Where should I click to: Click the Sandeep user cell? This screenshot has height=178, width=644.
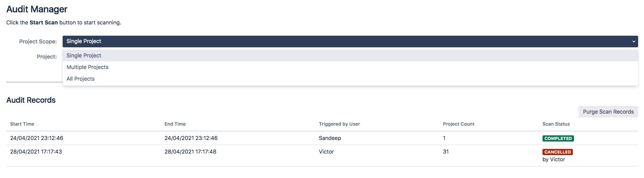coord(330,138)
